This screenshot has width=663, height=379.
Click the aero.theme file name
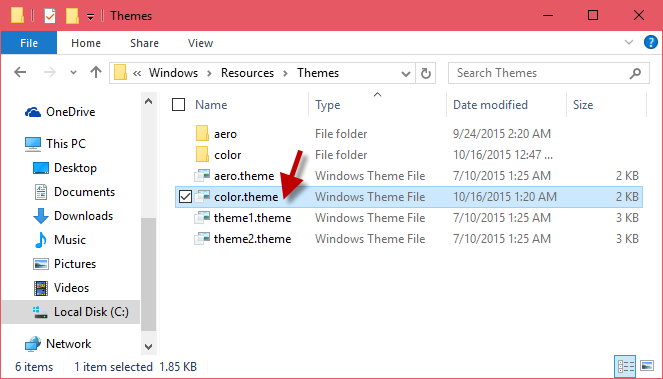tap(244, 176)
